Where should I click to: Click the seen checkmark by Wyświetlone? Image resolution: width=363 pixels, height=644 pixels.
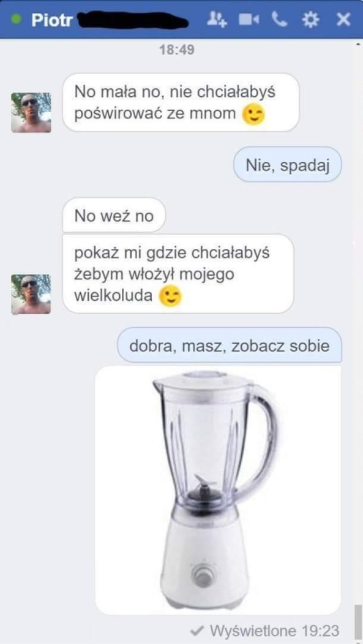tap(198, 630)
